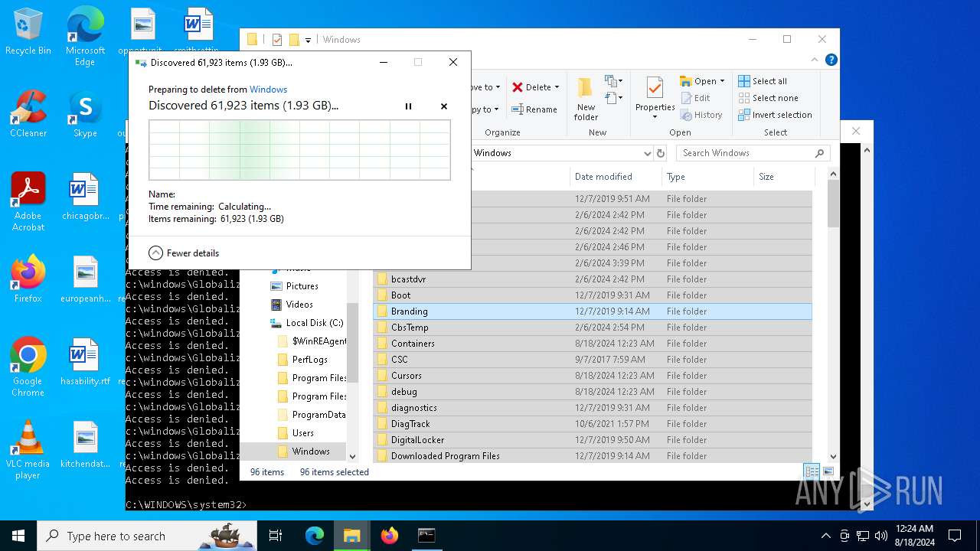Image resolution: width=980 pixels, height=551 pixels.
Task: Switch to details view icon
Action: point(812,472)
